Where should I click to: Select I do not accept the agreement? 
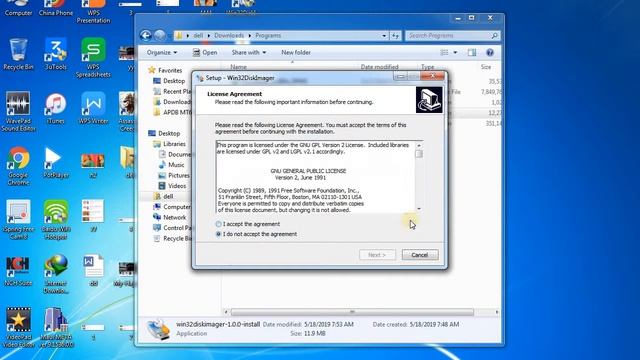pos(256,234)
